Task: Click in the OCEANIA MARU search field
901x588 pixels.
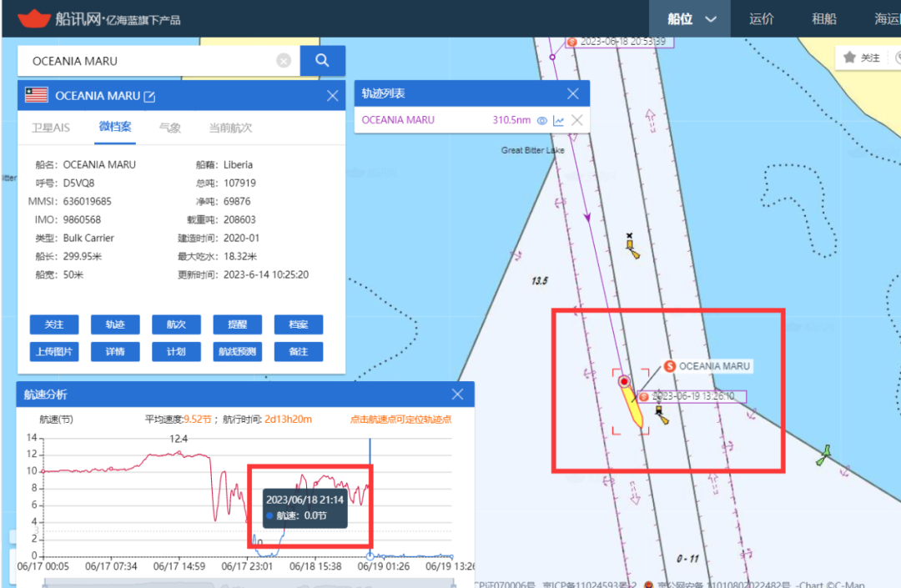Action: tap(150, 61)
